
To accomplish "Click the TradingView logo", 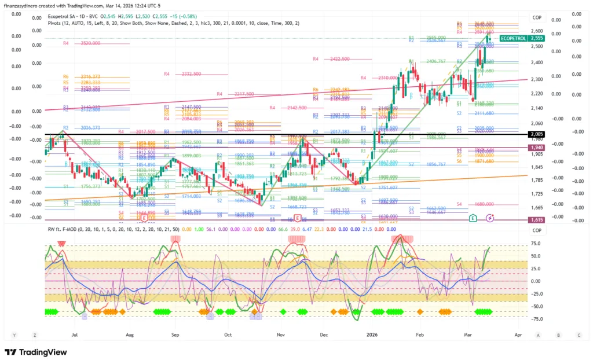I will coord(35,352).
